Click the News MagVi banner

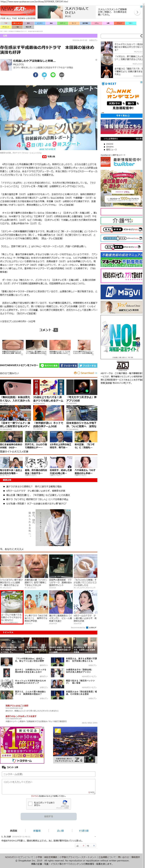(121, 292)
